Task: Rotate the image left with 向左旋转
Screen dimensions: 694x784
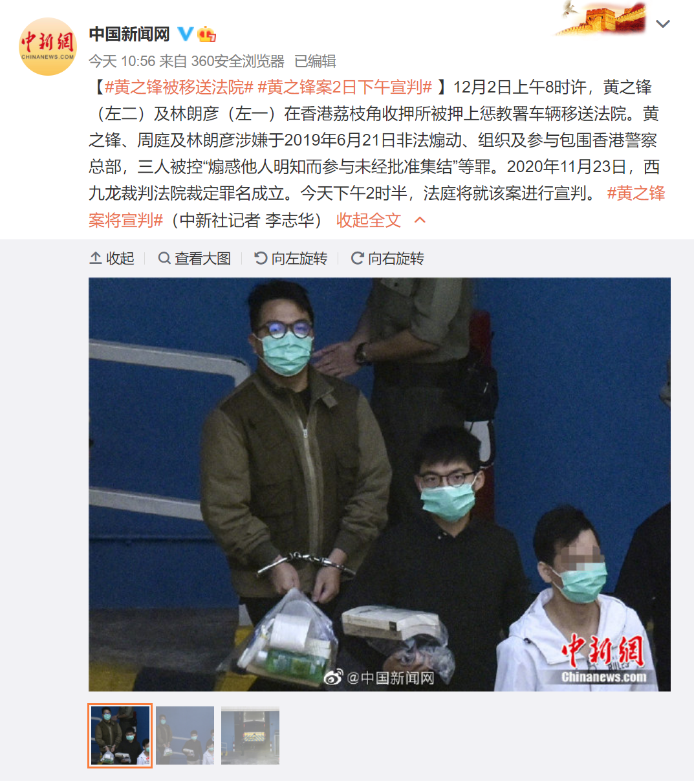Action: [291, 259]
